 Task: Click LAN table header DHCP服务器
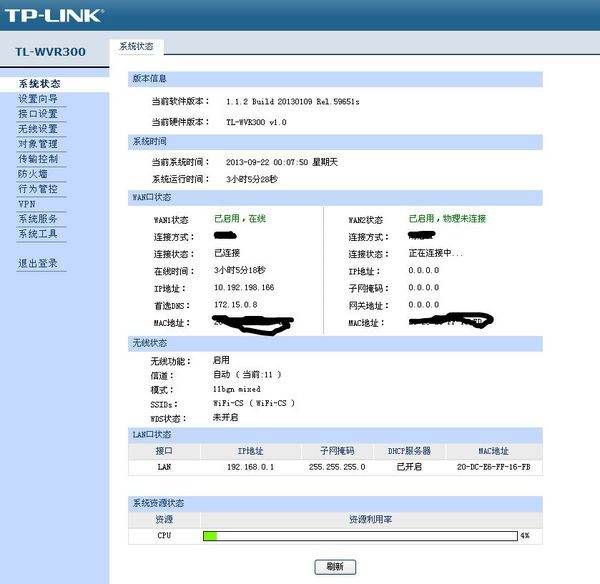click(x=409, y=451)
